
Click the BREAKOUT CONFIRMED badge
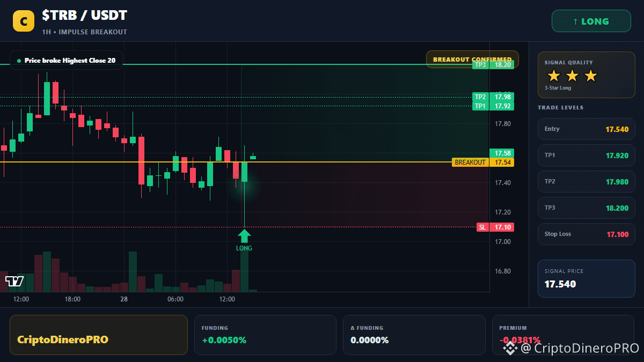tap(472, 59)
